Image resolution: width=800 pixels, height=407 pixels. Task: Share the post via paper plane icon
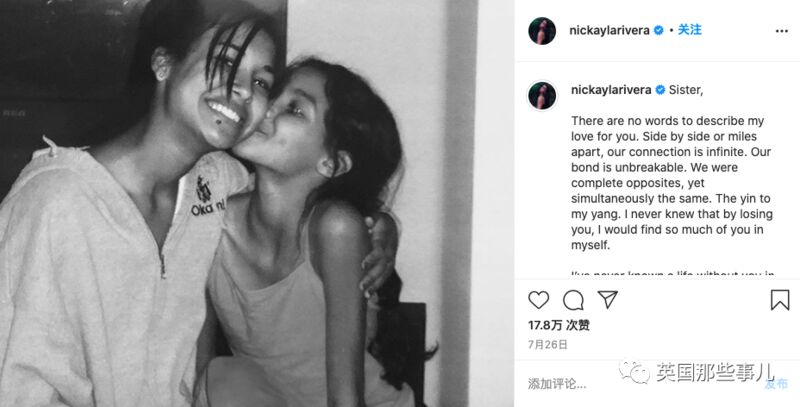click(x=608, y=299)
